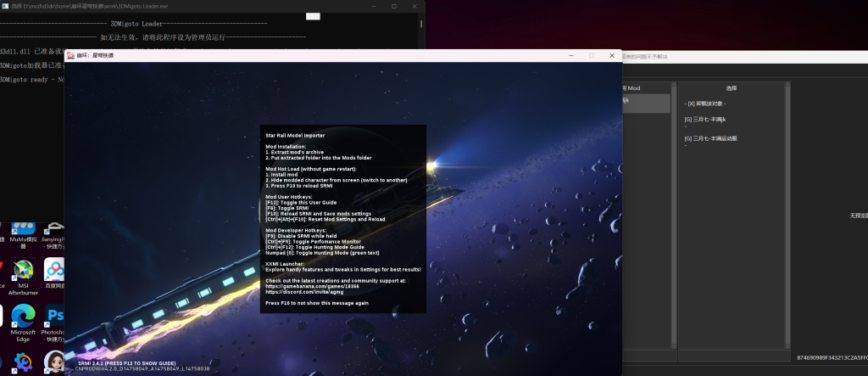Click the SRMI 2.4.1 status text
The width and height of the screenshot is (868, 376).
pyautogui.click(x=127, y=364)
